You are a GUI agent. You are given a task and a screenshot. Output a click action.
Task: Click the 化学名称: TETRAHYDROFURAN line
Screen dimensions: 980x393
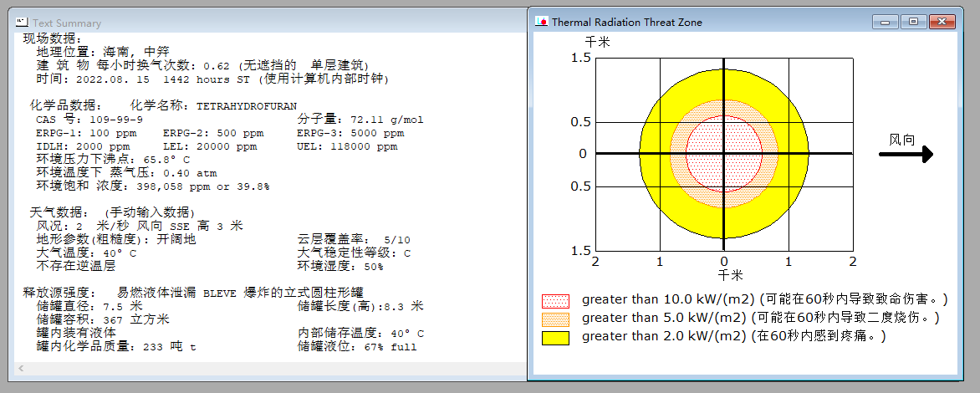point(213,105)
